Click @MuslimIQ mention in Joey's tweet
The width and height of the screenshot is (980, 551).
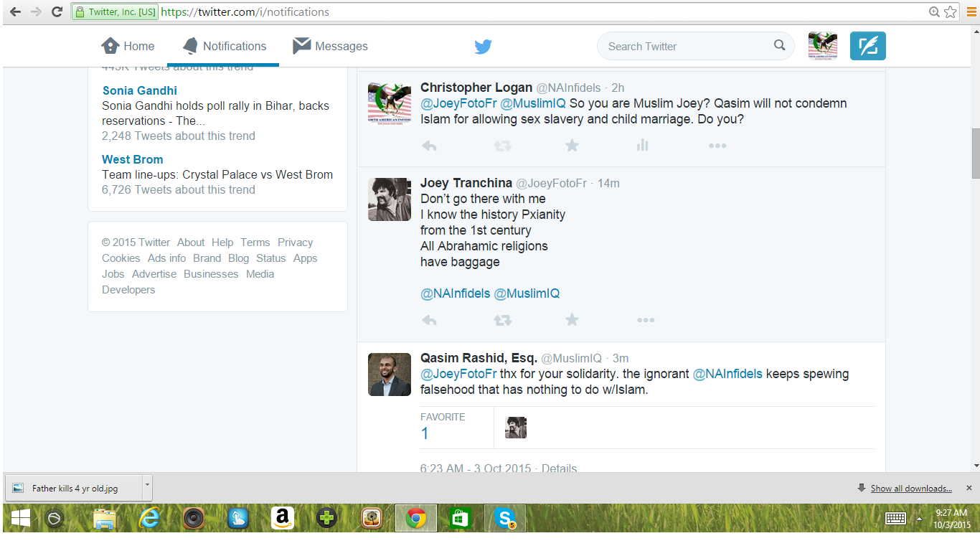click(527, 293)
